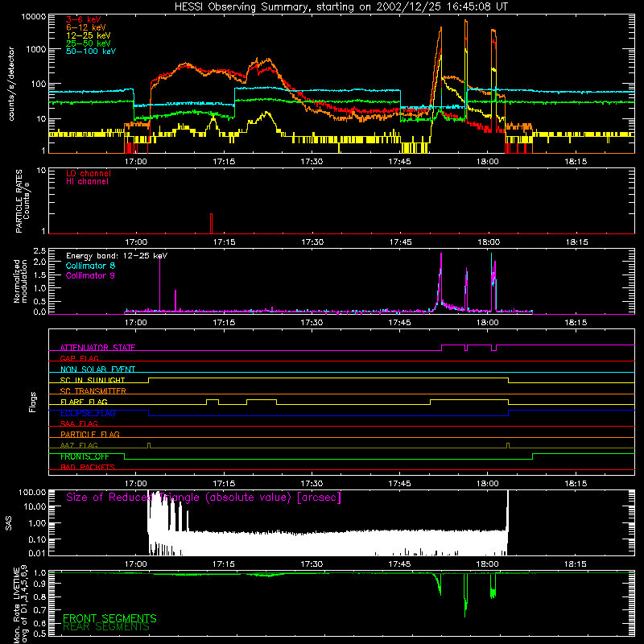The image size is (644, 644).
Task: Select the 25-50 keV legend label
Action: (x=89, y=43)
